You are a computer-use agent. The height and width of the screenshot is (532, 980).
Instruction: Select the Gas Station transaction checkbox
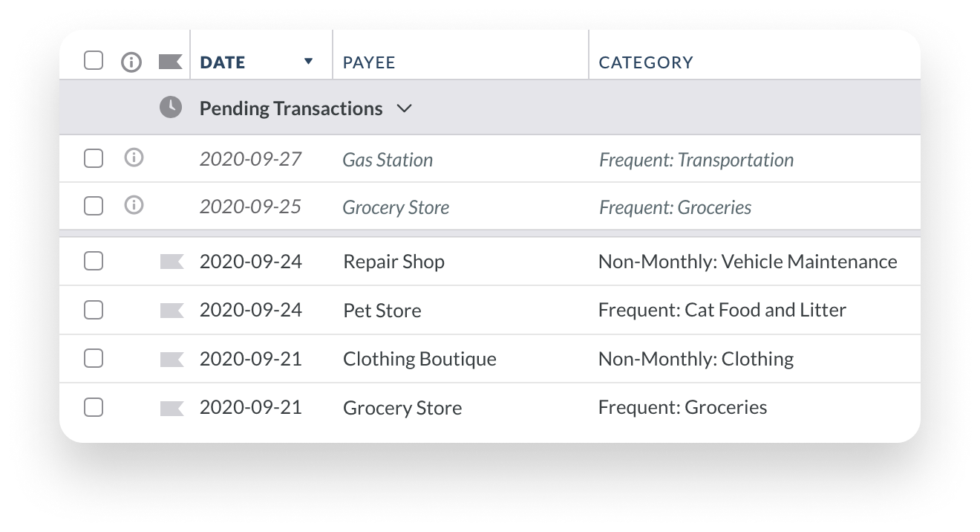(x=94, y=158)
